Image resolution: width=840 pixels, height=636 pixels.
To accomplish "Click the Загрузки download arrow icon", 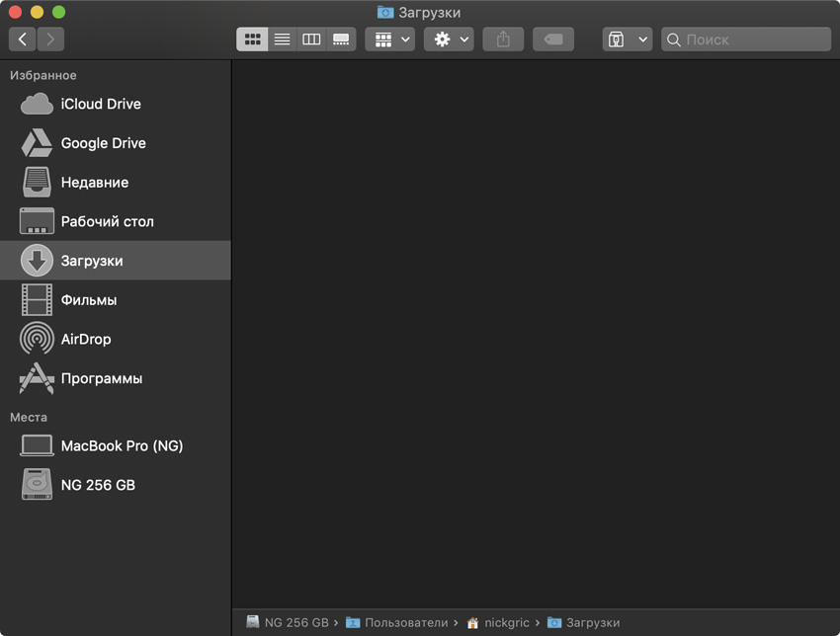I will (x=37, y=260).
